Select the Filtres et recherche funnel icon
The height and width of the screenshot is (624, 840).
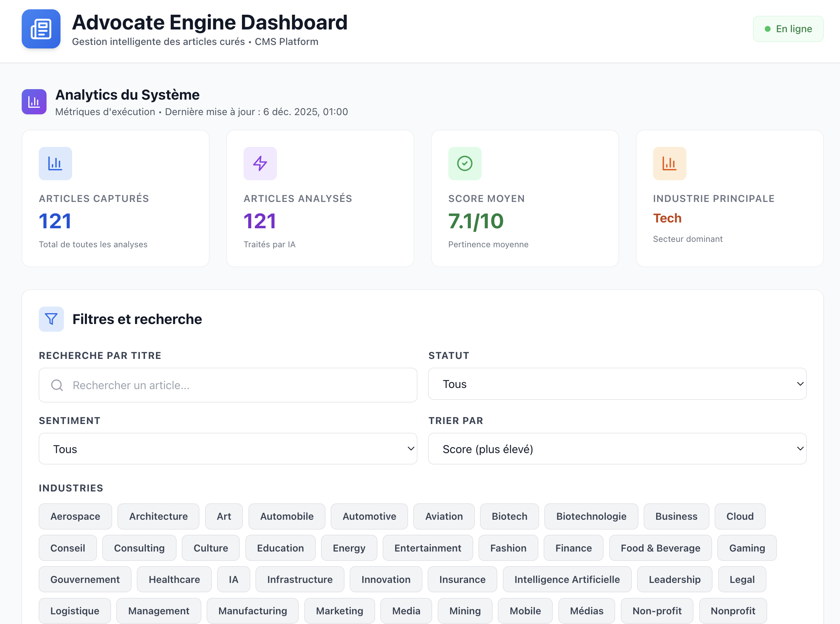(51, 319)
